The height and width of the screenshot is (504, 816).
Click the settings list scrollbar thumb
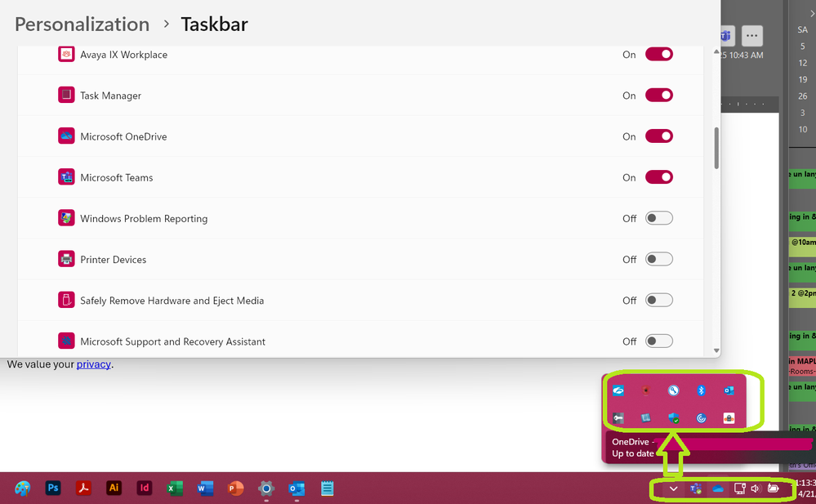tap(716, 149)
